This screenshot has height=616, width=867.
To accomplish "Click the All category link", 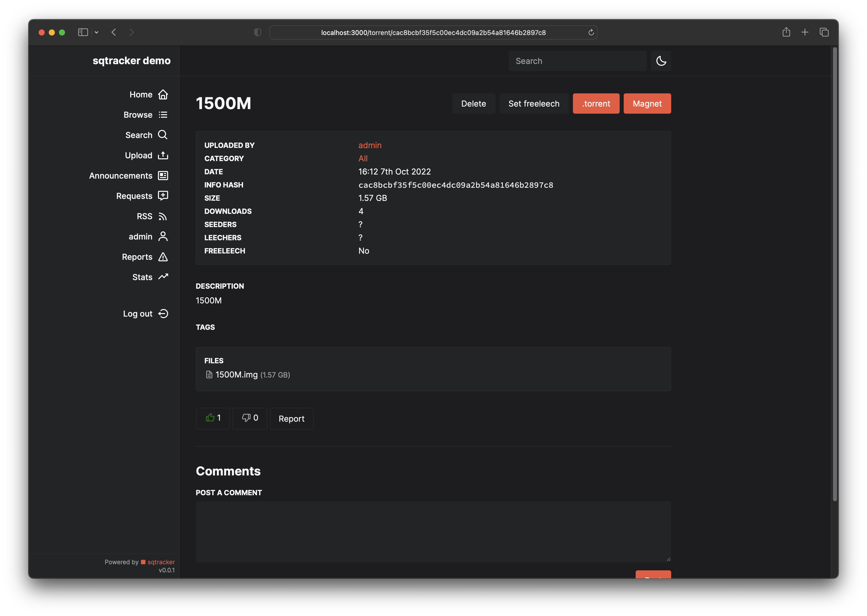I will (x=362, y=159).
